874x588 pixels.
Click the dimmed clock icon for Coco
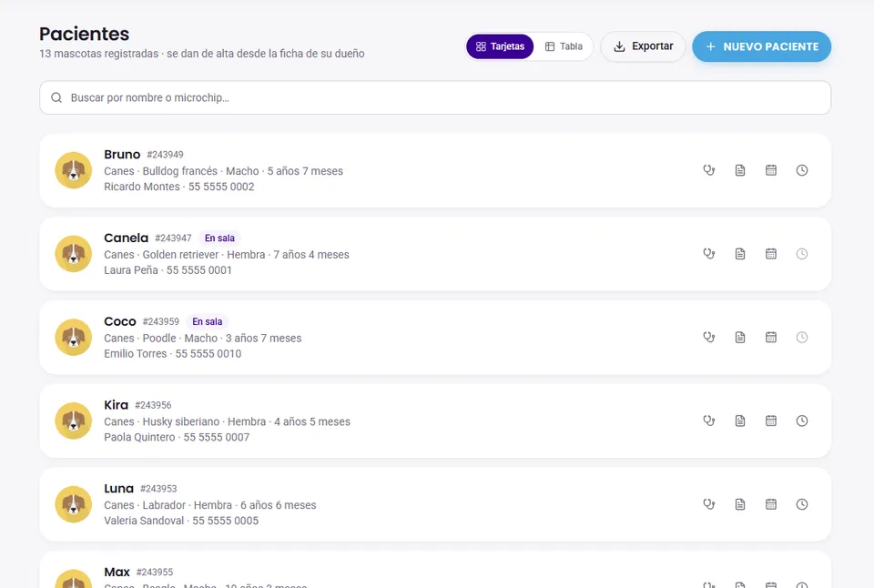[801, 337]
